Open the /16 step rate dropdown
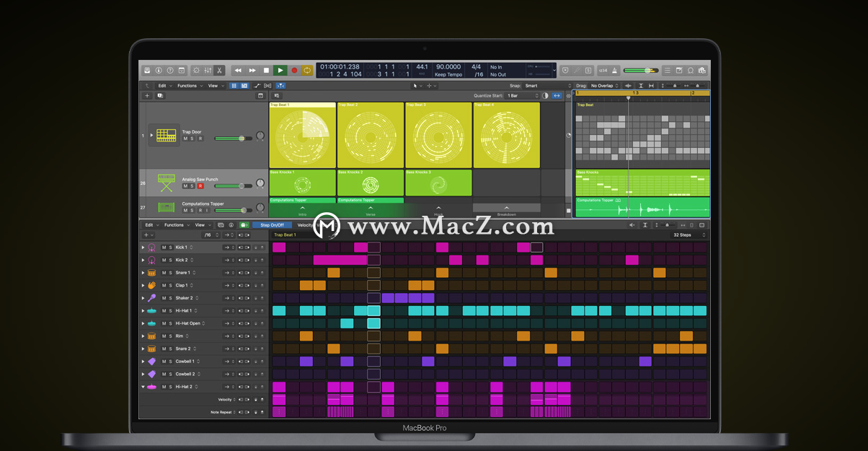The image size is (868, 451). tap(210, 235)
